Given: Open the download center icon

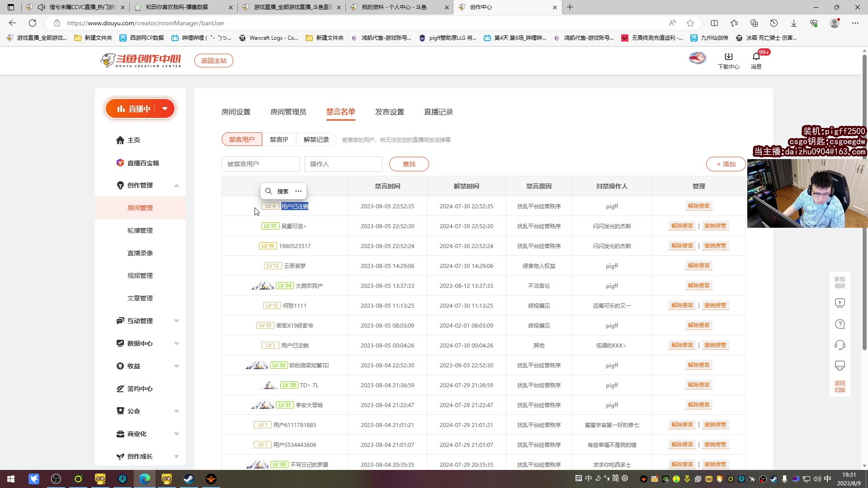Looking at the screenshot, I should pos(728,57).
